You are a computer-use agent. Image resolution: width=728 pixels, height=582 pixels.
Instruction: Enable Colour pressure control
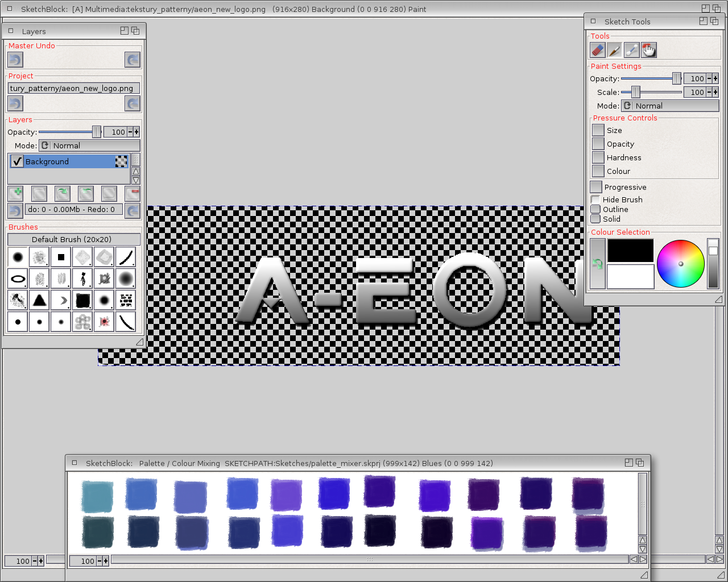point(598,171)
